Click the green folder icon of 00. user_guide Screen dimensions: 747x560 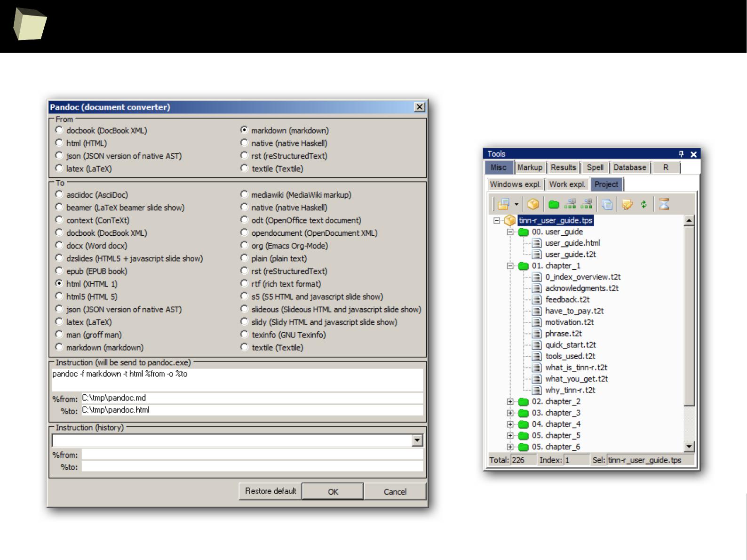(524, 232)
